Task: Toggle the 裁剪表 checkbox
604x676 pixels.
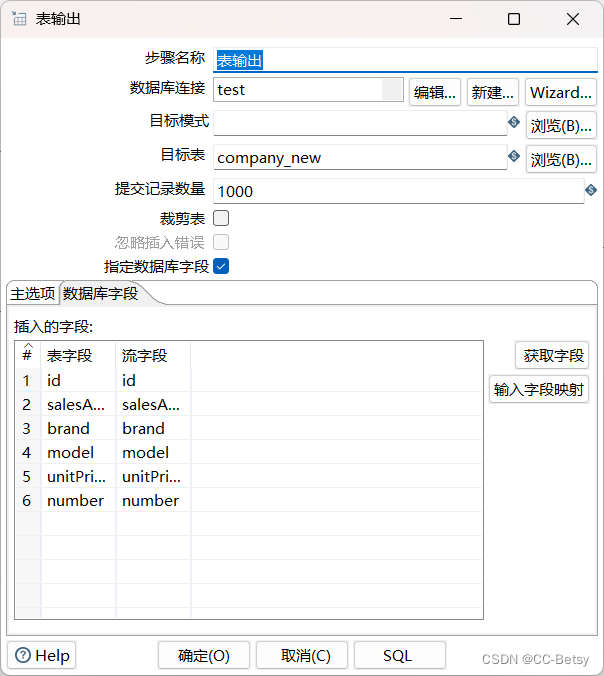Action: (x=221, y=218)
